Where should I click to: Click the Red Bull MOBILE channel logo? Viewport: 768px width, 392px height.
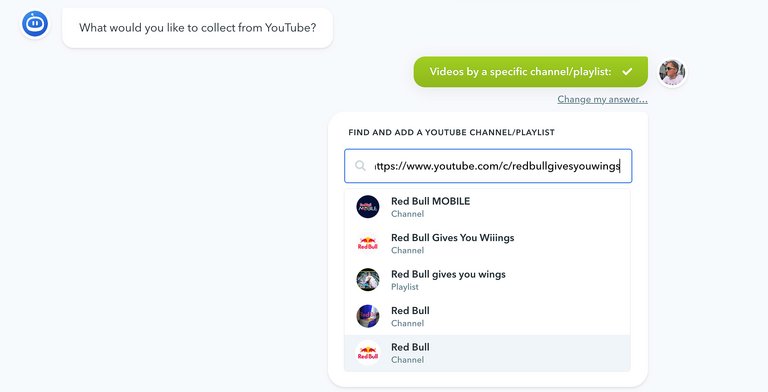point(368,207)
